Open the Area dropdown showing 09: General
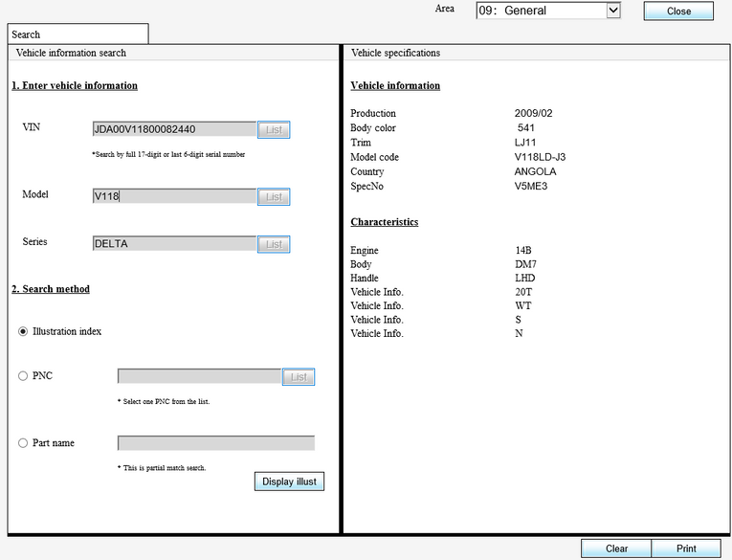The image size is (732, 560). tap(548, 11)
